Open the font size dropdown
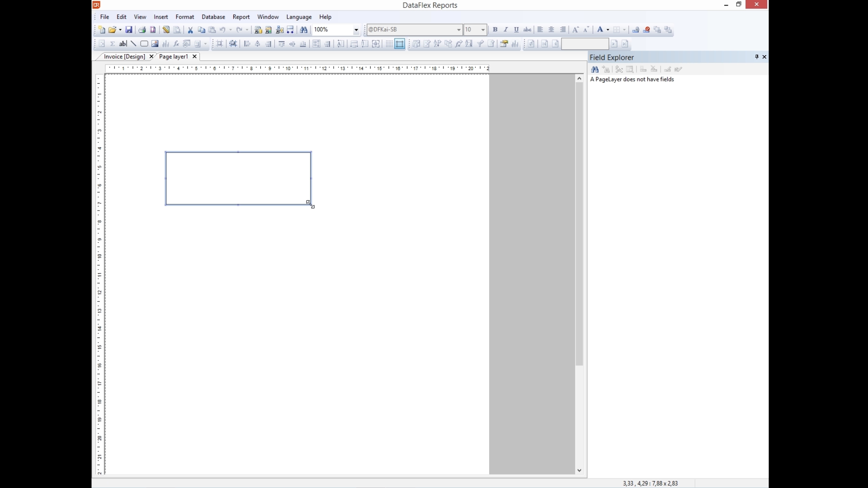 483,30
